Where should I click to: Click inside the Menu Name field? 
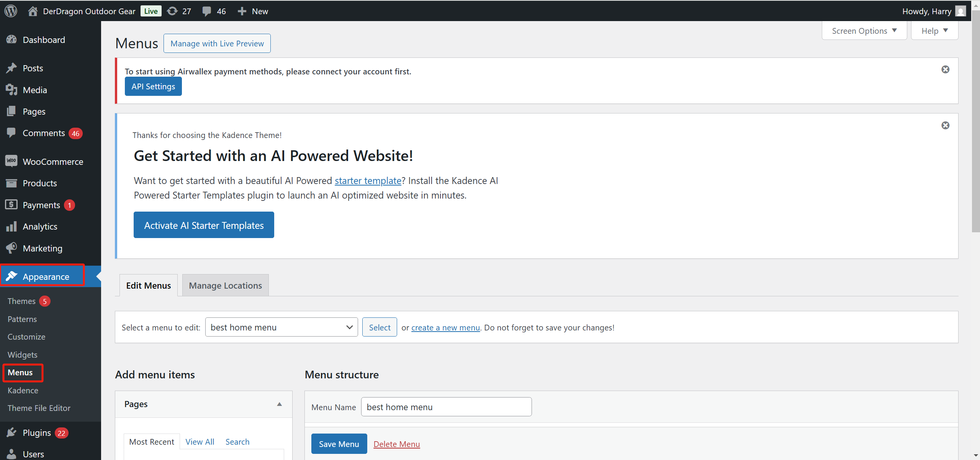tap(446, 406)
